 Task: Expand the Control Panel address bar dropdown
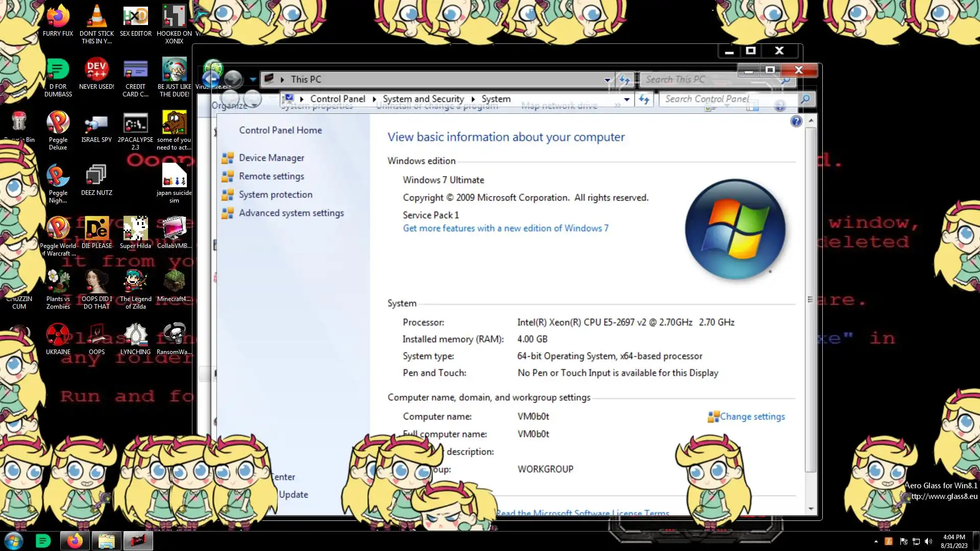tap(627, 99)
